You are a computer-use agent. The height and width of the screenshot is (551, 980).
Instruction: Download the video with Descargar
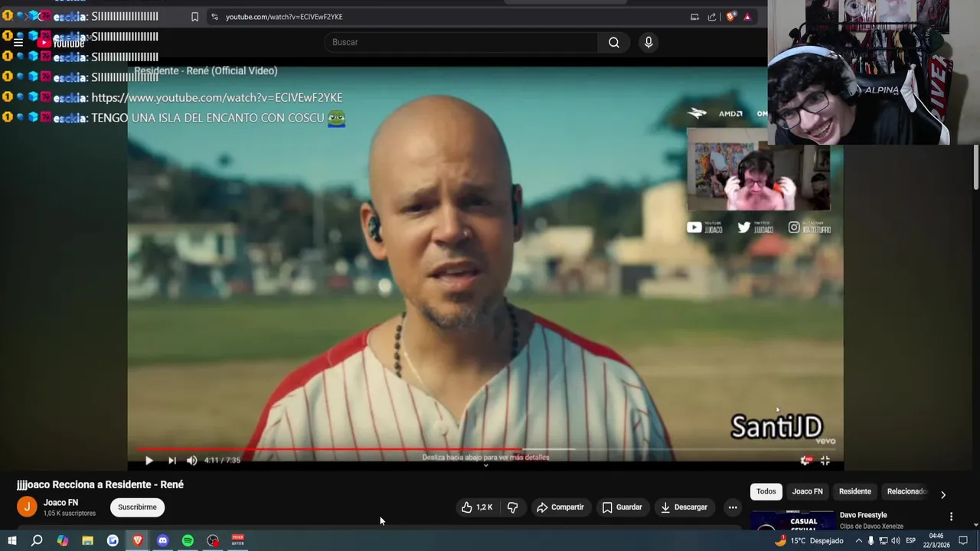pos(684,507)
